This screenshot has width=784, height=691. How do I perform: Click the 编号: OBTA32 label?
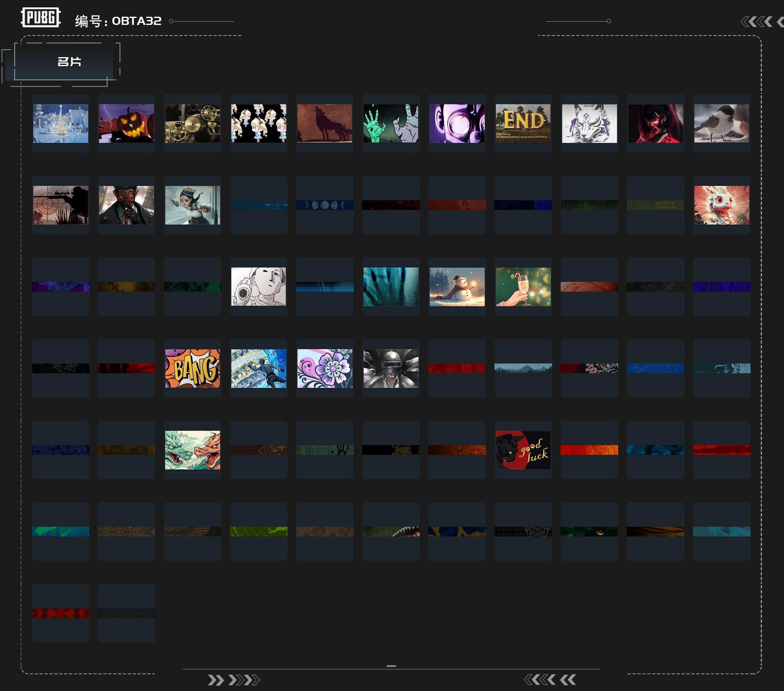[118, 21]
